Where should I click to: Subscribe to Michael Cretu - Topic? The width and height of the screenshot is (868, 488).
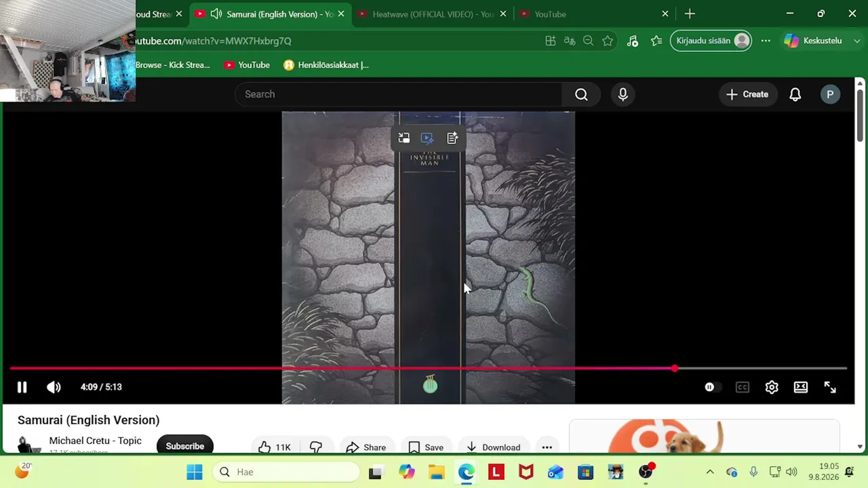click(x=184, y=446)
